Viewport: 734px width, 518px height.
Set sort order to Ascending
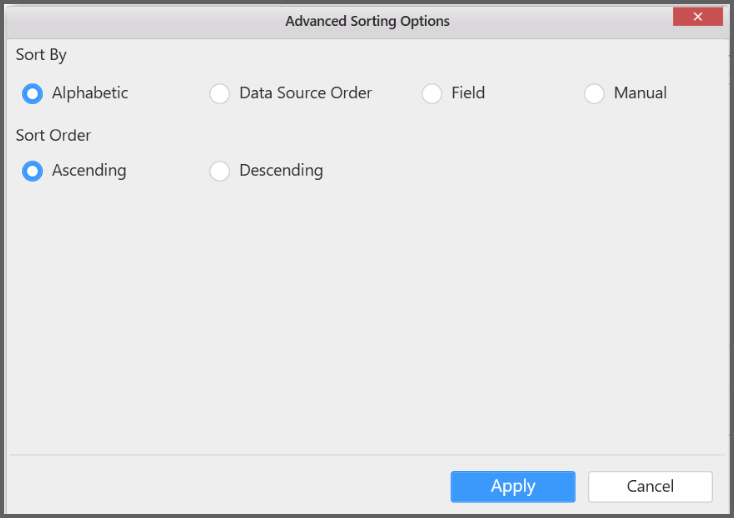tap(33, 171)
